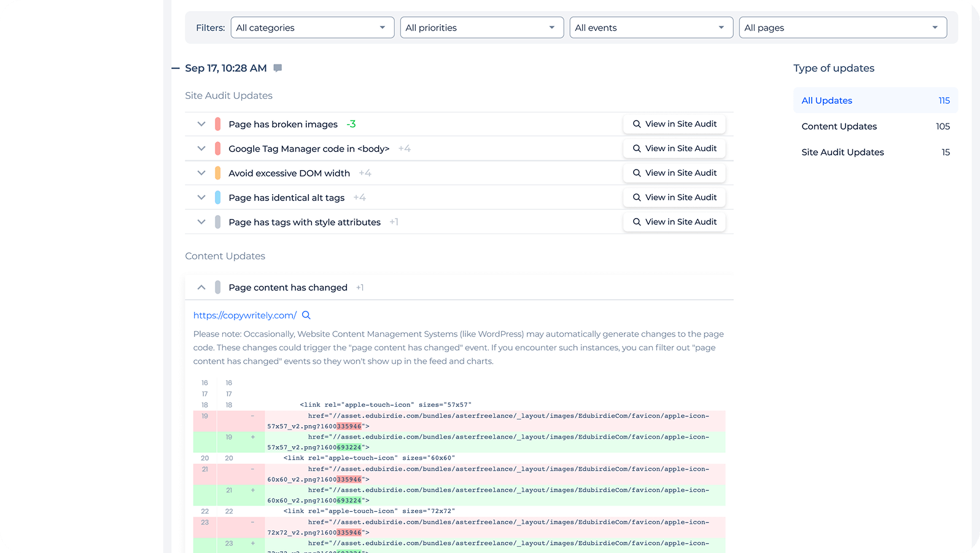Click the orange priority marker for DOM width
Image resolution: width=980 pixels, height=553 pixels.
point(217,173)
